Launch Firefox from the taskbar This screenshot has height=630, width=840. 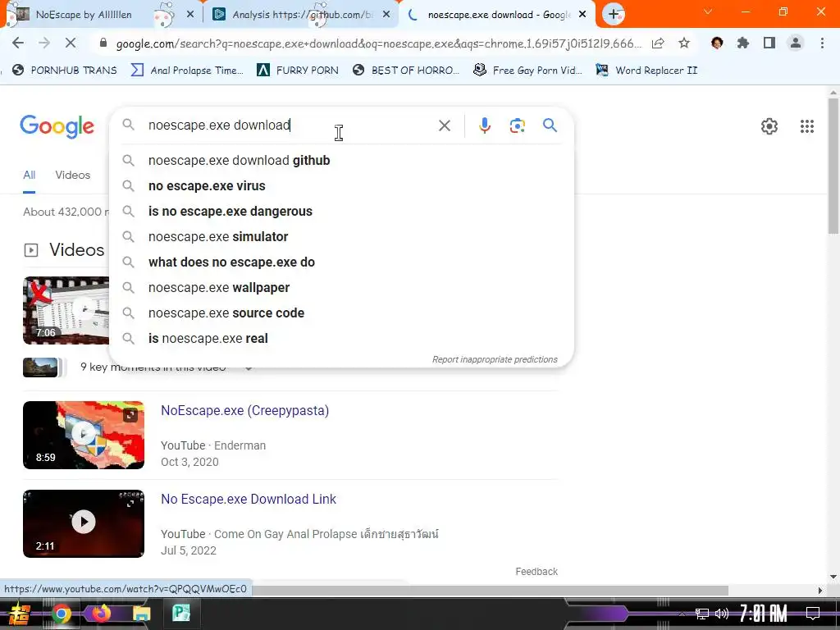101,614
